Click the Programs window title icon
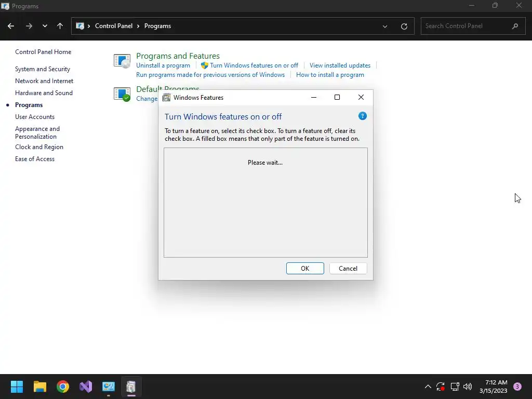Viewport: 532px width, 399px height. [5, 6]
